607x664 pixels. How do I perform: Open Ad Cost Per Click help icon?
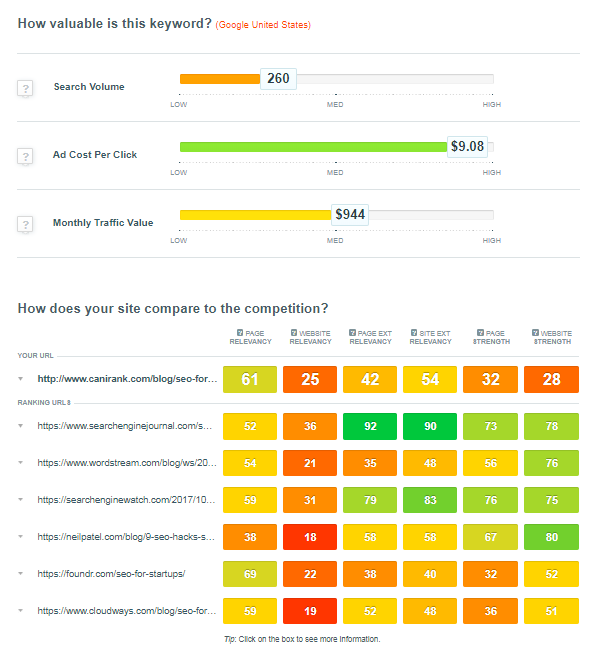[x=25, y=156]
